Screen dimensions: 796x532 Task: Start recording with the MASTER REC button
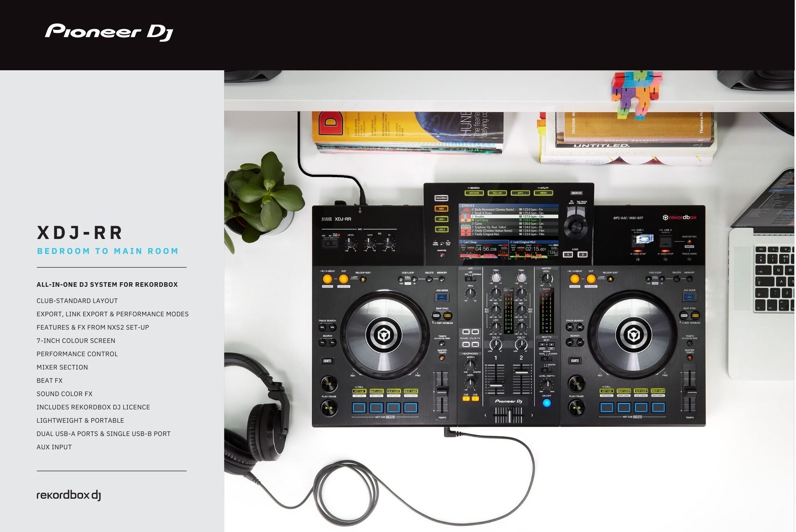[x=689, y=241]
